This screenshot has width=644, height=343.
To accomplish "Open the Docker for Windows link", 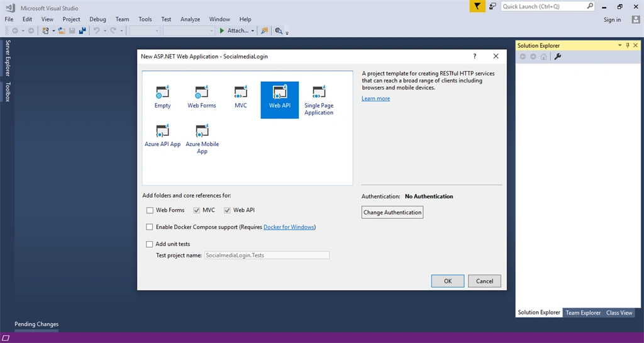I will 289,227.
